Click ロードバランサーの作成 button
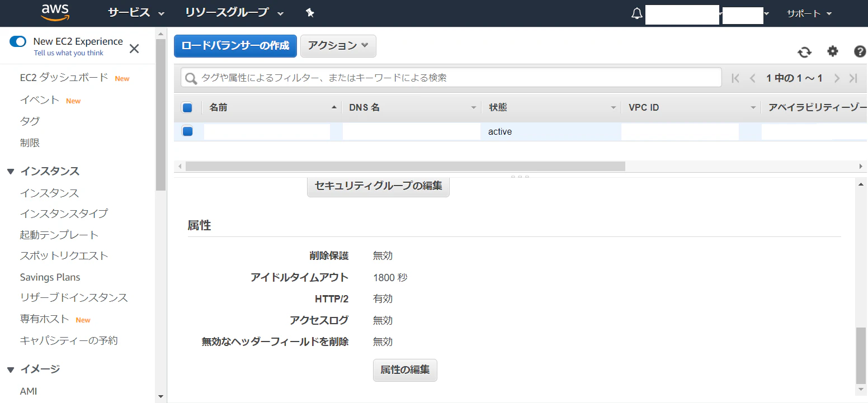Screen dimensions: 868x403 pos(235,46)
